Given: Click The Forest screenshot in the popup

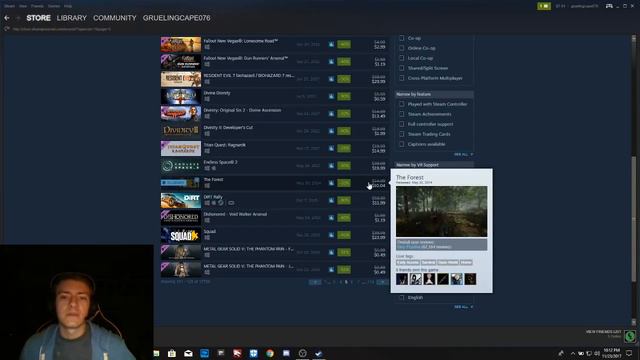Looking at the screenshot, I should 441,211.
